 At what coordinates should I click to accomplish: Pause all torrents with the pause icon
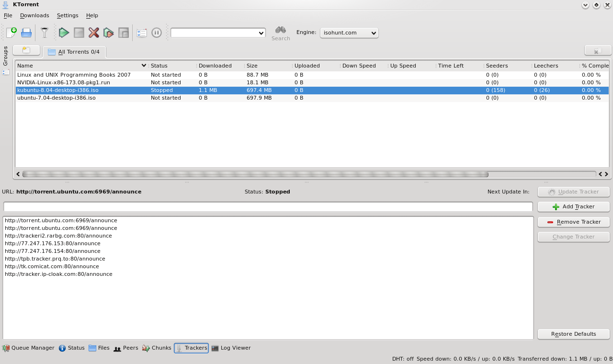[157, 33]
